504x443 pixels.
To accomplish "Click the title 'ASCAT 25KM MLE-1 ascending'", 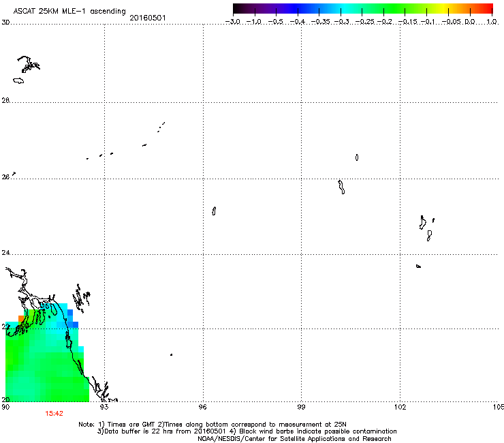I will pos(69,11).
